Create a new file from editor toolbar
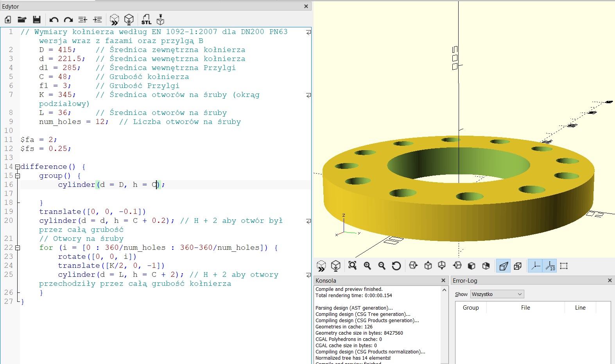Viewport: 615px width, 364px height. tap(8, 20)
